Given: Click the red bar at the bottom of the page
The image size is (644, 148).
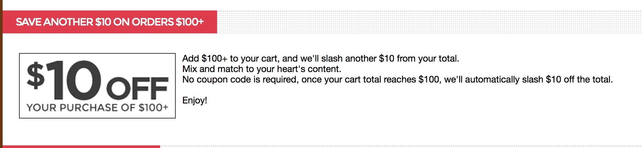Looking at the screenshot, I should point(81,147).
